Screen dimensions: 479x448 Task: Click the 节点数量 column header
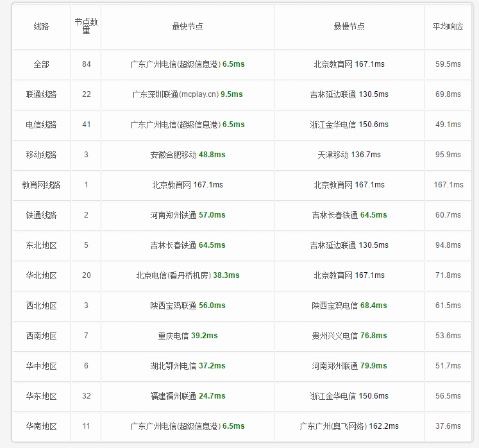tap(86, 26)
